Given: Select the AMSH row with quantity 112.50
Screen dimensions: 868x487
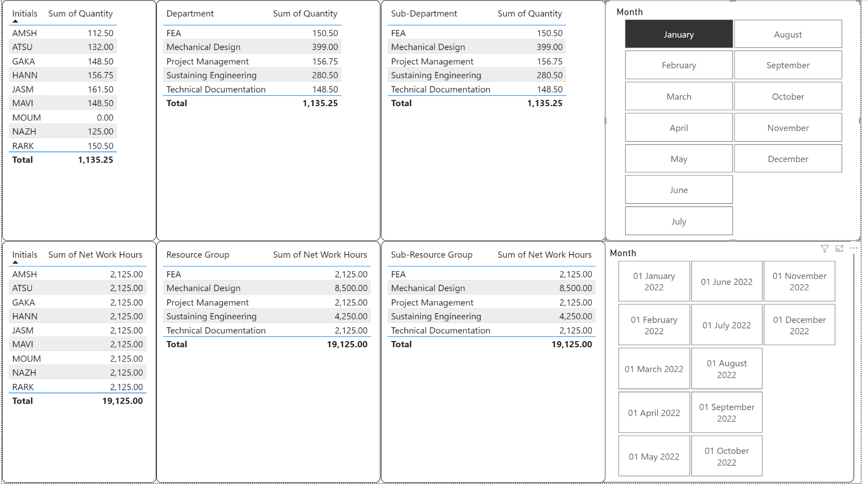Looking at the screenshot, I should [x=63, y=33].
